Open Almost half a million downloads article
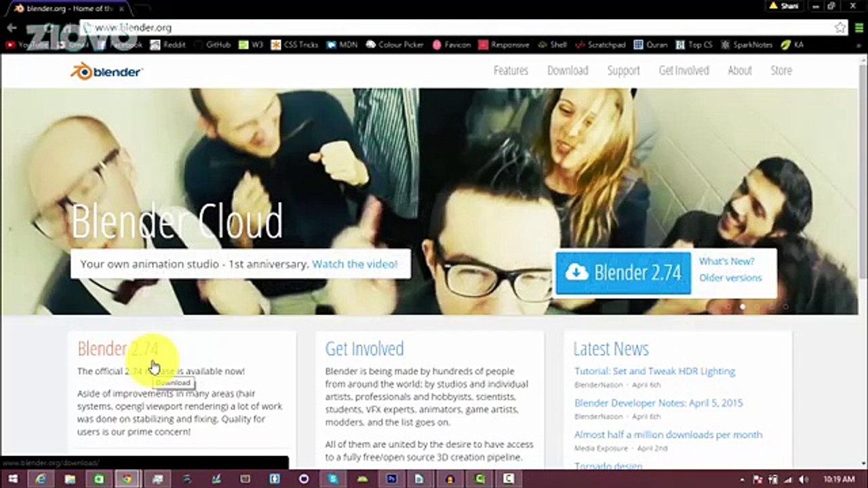 (x=668, y=434)
